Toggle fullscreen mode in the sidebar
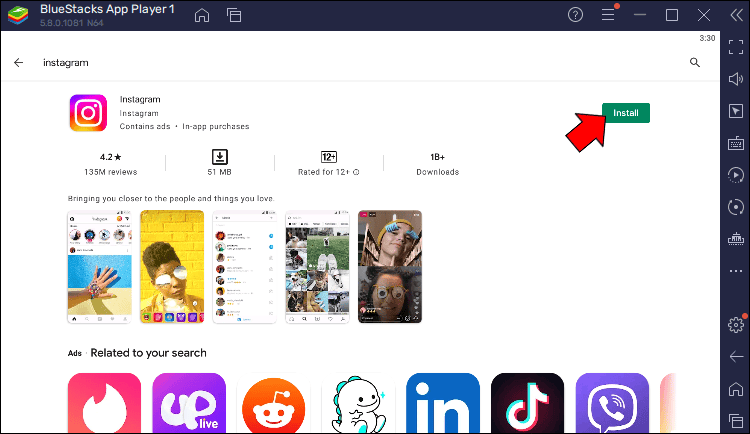The height and width of the screenshot is (434, 750). click(736, 47)
